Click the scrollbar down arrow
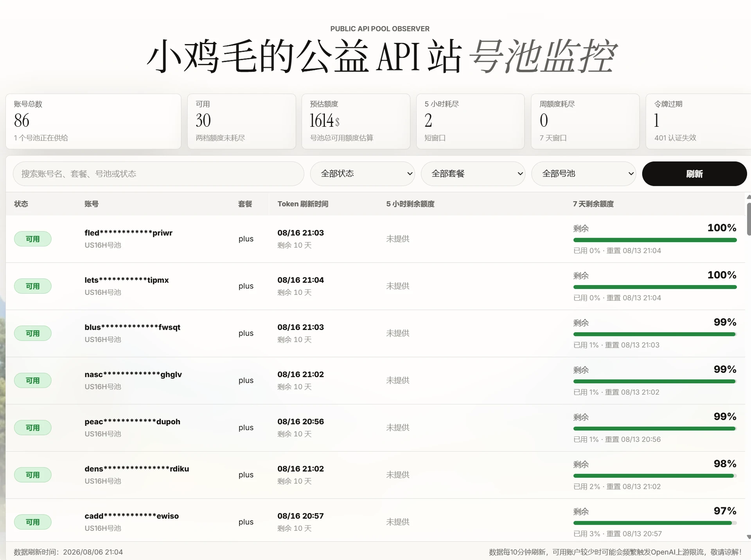This screenshot has height=560, width=751. click(749, 537)
